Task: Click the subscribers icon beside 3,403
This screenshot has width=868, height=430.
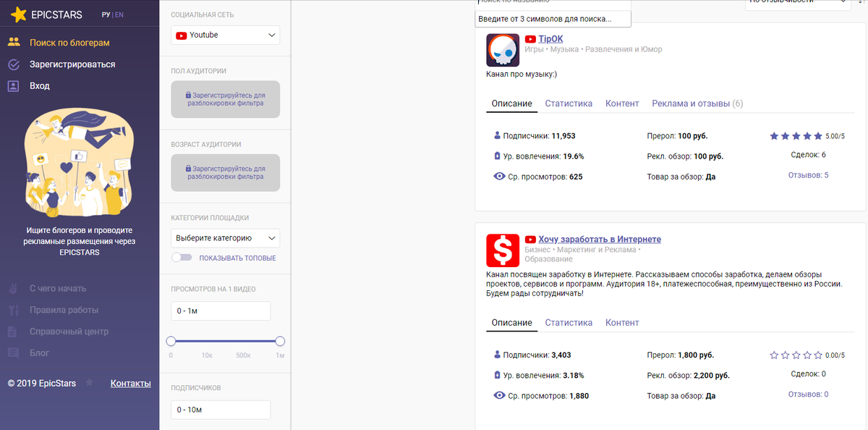Action: [497, 355]
